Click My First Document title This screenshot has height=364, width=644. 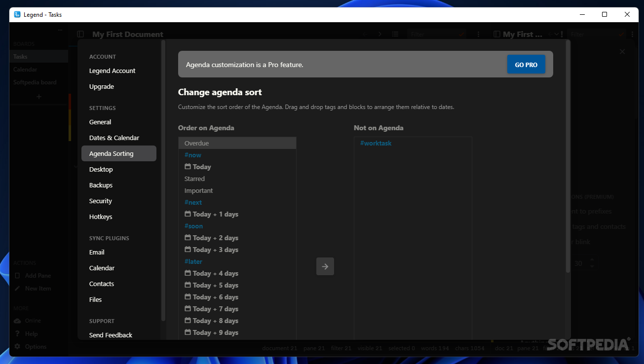128,34
